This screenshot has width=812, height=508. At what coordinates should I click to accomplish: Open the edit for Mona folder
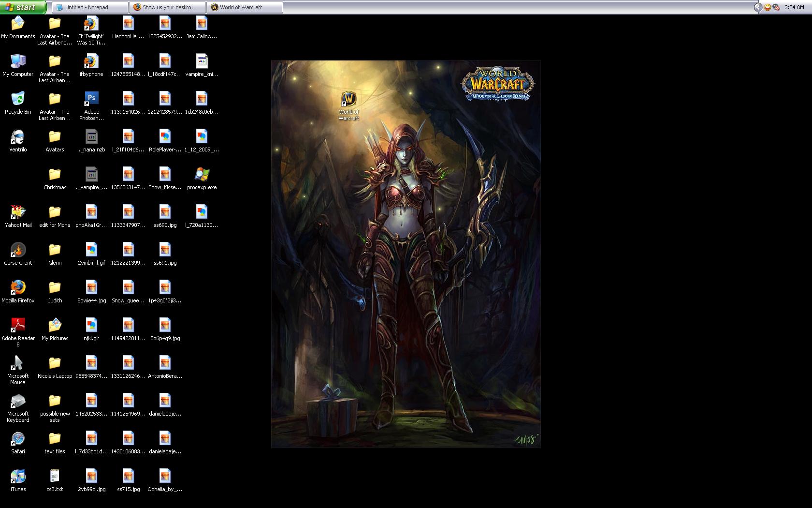pyautogui.click(x=55, y=216)
